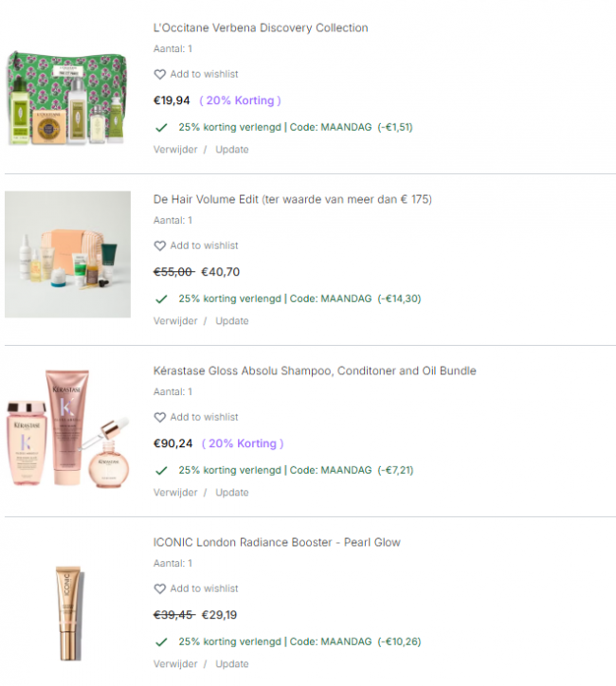Click heart icon for L'Occitane Verbena Collection

click(x=160, y=74)
